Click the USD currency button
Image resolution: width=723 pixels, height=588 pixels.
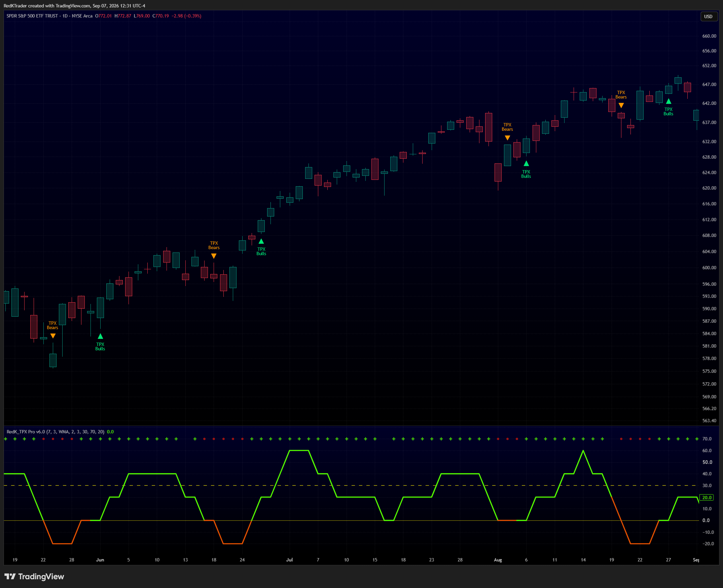(x=709, y=16)
